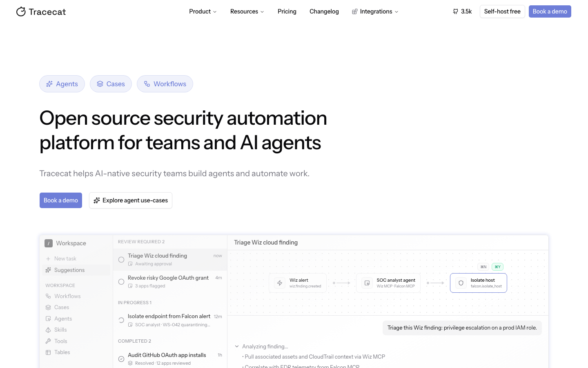This screenshot has height=368, width=588.
Task: Click the ⌘N shortcut badge
Action: [483, 267]
